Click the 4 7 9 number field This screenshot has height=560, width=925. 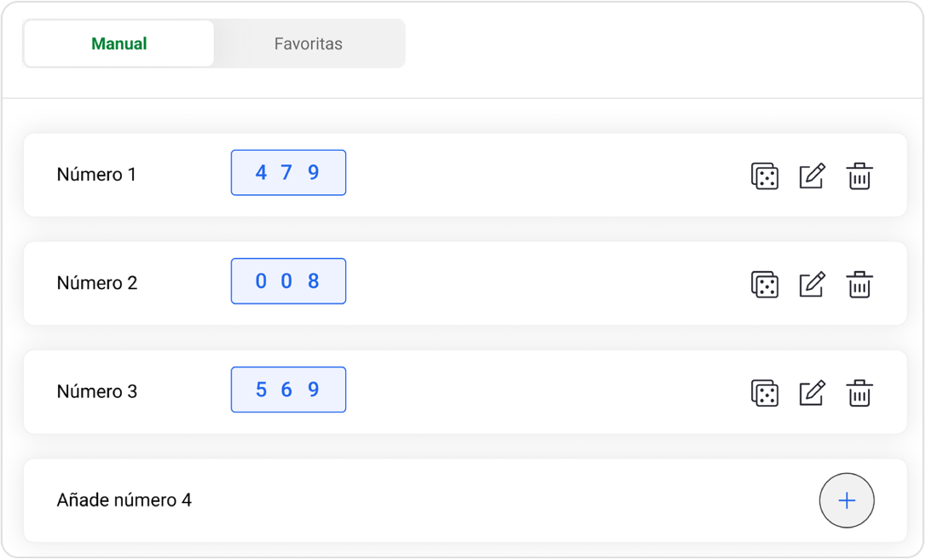pyautogui.click(x=288, y=173)
